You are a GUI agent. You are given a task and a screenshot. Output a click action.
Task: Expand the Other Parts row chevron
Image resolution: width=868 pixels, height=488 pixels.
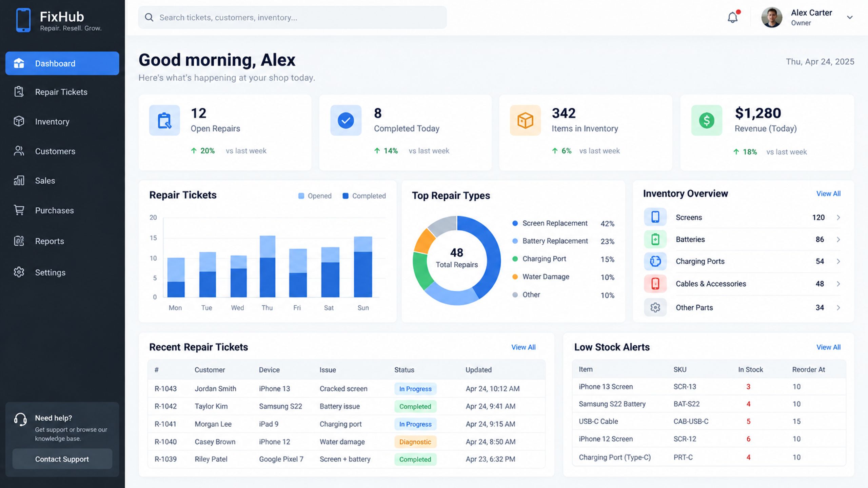(x=838, y=308)
